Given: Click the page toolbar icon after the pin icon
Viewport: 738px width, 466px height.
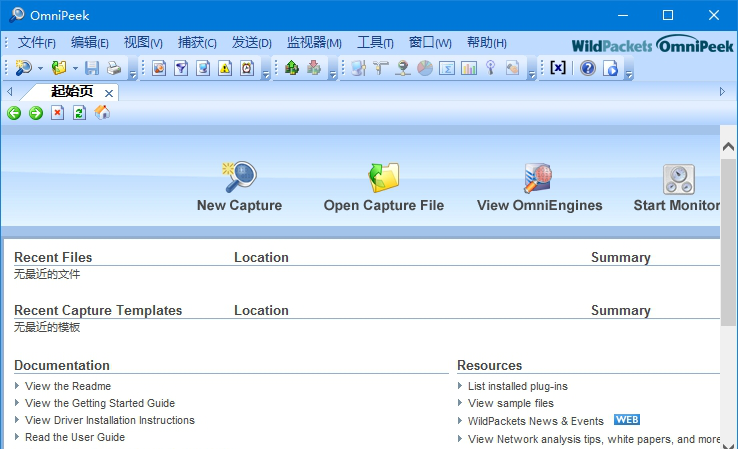Looking at the screenshot, I should (513, 68).
